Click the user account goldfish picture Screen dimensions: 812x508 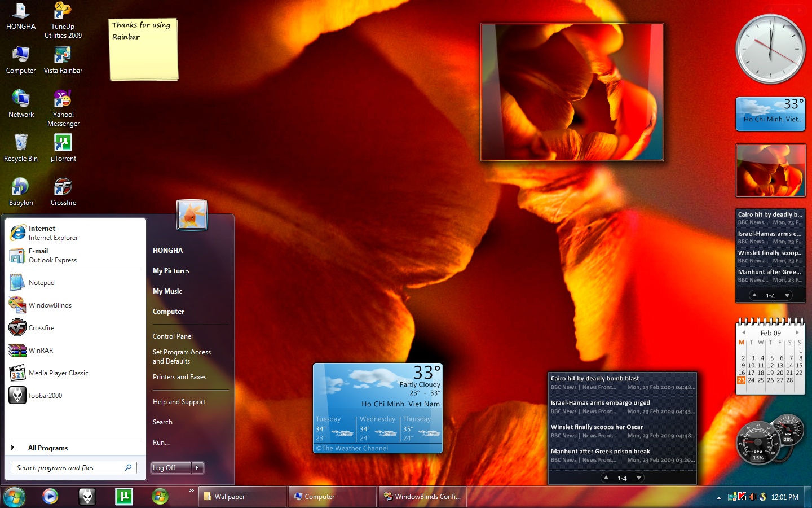[x=192, y=215]
